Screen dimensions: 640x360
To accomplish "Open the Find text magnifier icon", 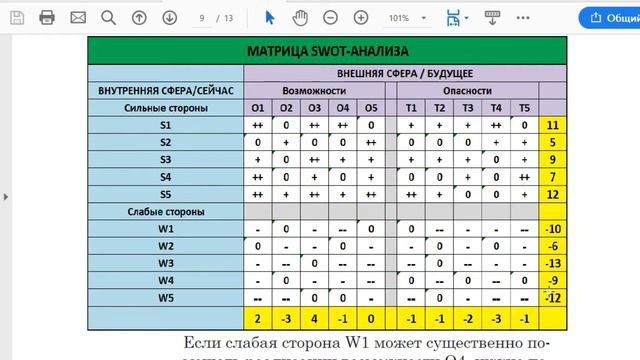I will [109, 18].
